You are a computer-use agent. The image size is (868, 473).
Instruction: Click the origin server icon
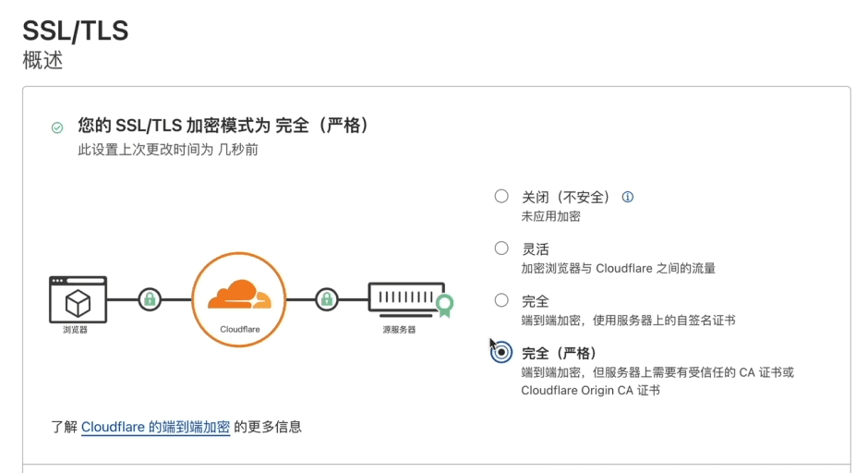coord(407,299)
